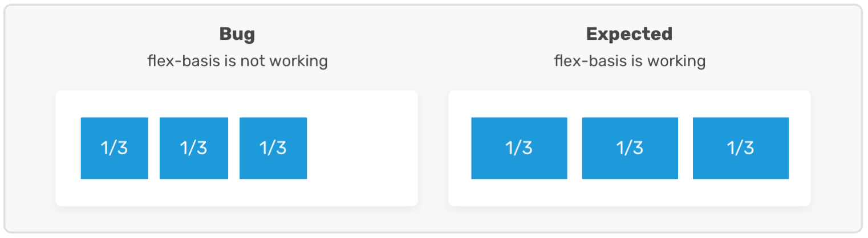Select the right 1/3 box under Expected
This screenshot has width=868, height=238.
pyautogui.click(x=740, y=148)
